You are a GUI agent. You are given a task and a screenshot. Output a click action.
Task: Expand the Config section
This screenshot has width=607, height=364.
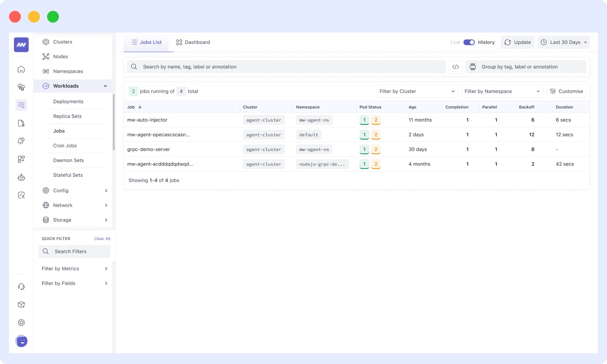106,191
